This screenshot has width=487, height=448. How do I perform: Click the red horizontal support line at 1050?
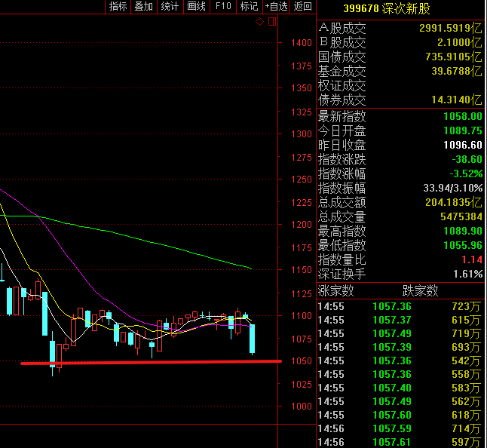(x=152, y=362)
